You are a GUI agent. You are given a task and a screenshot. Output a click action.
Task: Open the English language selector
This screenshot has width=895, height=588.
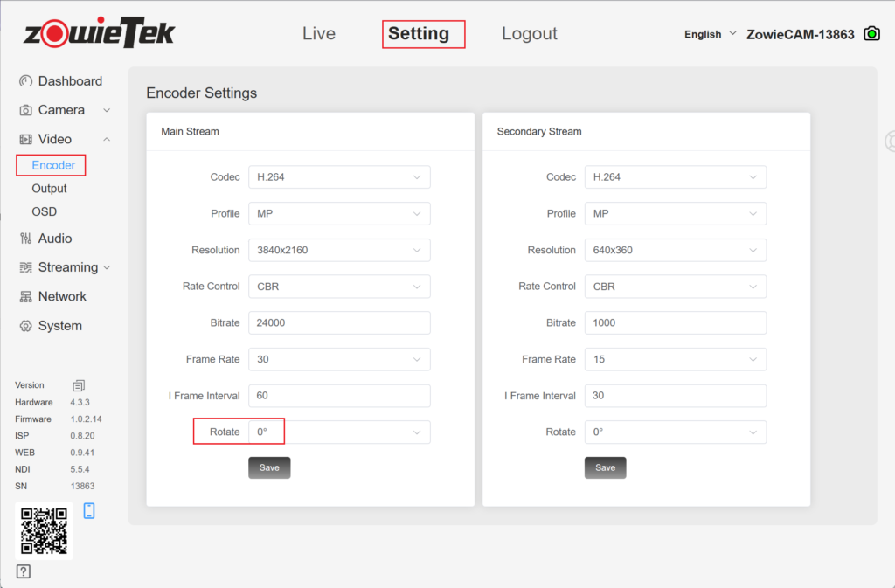710,34
